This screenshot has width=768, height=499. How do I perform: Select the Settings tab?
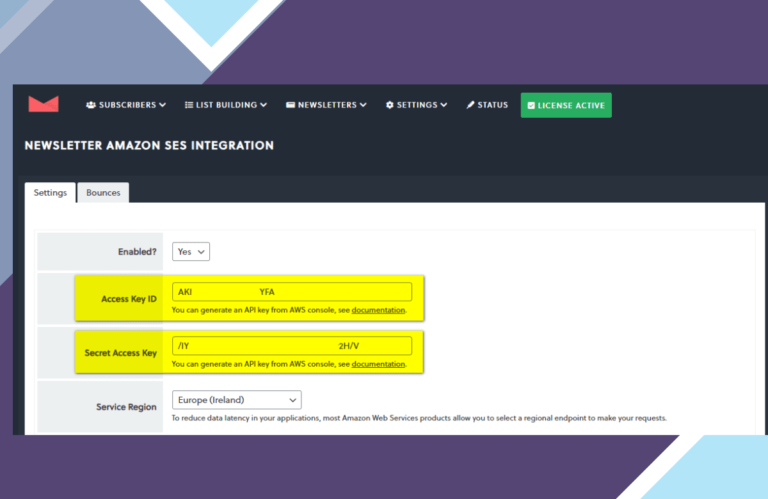point(50,192)
